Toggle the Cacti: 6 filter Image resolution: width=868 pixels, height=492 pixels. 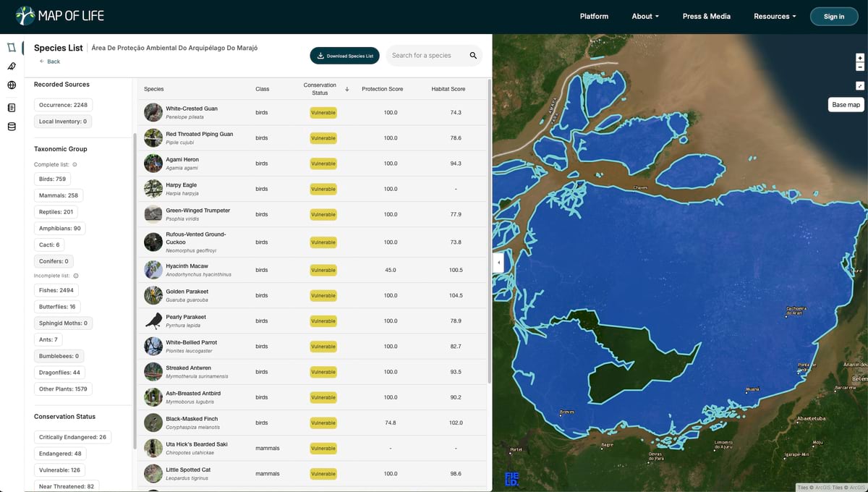pyautogui.click(x=49, y=245)
